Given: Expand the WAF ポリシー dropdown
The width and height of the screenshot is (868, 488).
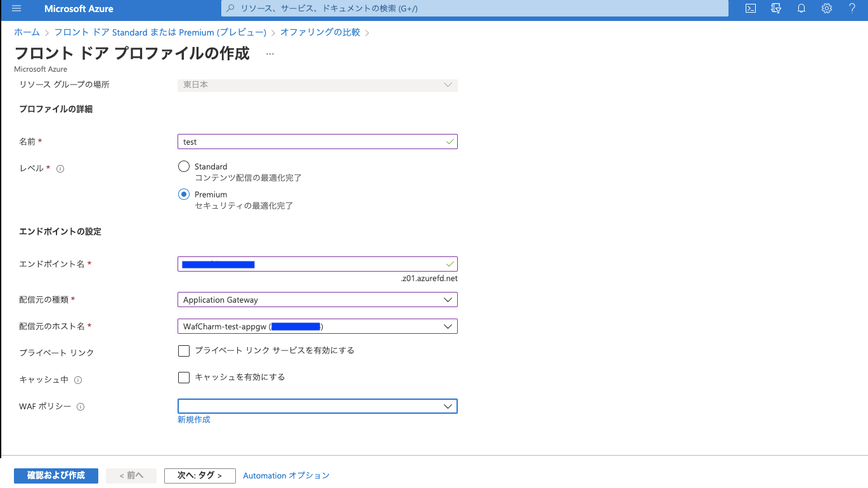Looking at the screenshot, I should click(318, 406).
